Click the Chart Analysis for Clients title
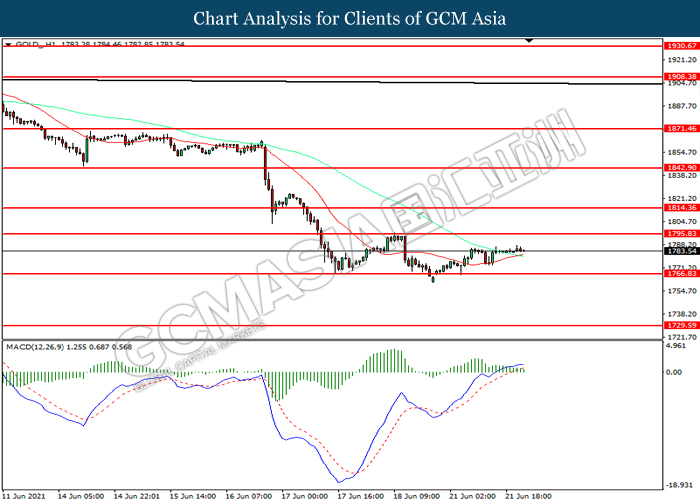This screenshot has height=500, width=700. click(x=350, y=19)
